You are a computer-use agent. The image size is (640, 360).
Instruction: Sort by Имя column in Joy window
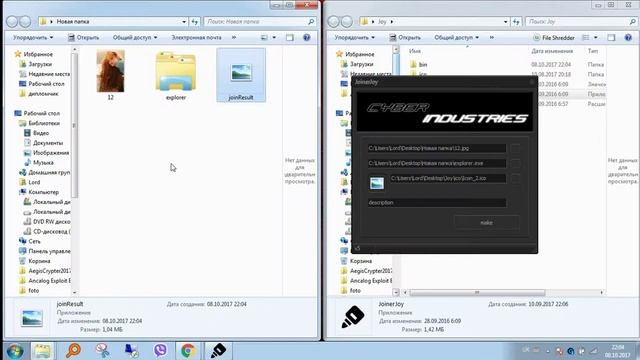(x=415, y=51)
